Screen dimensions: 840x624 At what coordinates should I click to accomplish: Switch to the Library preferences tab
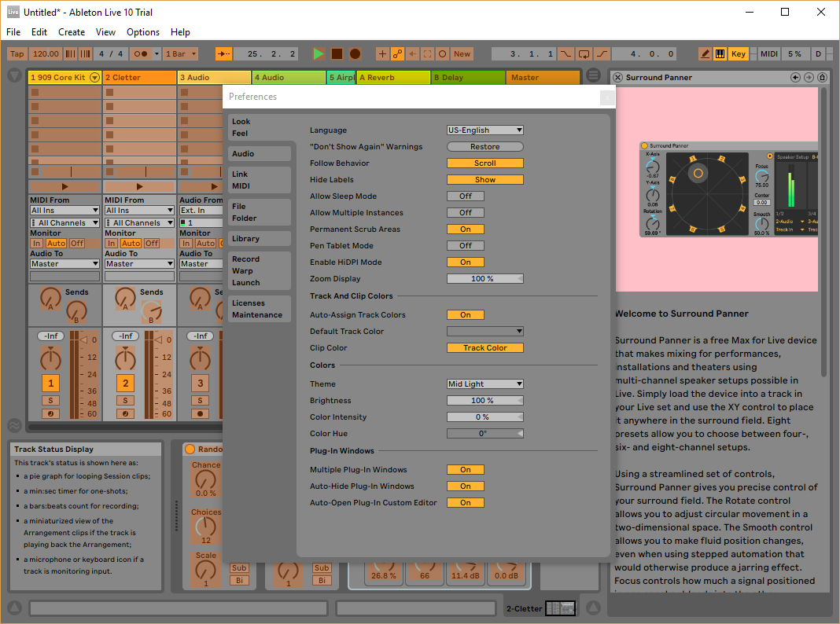pos(260,239)
